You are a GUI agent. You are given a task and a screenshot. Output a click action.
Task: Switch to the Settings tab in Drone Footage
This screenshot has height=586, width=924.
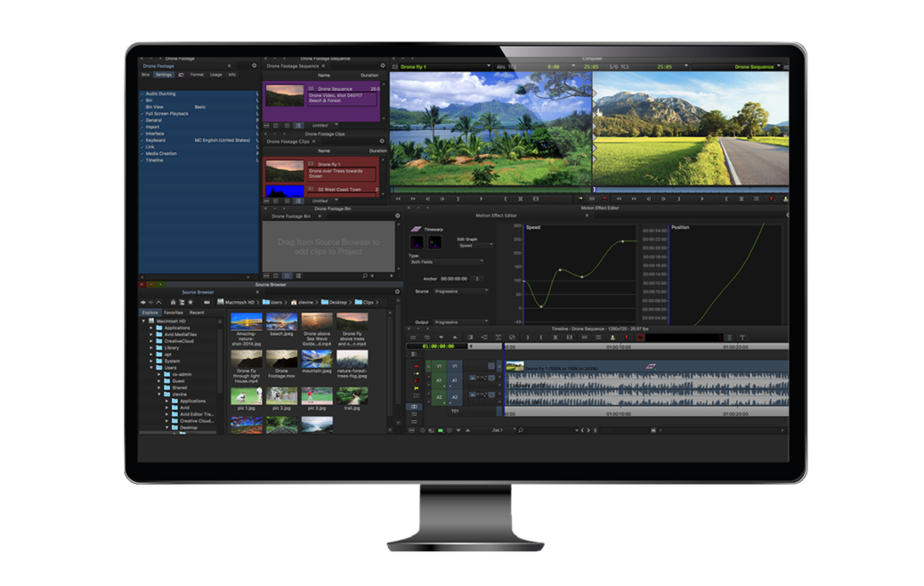164,75
